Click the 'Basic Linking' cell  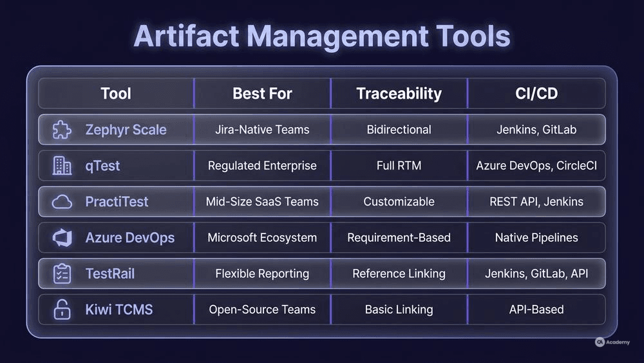coord(399,309)
